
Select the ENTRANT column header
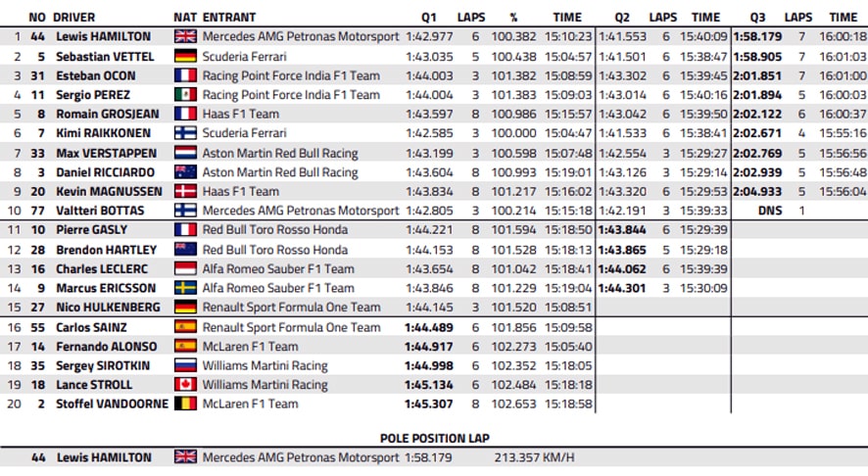[x=229, y=18]
